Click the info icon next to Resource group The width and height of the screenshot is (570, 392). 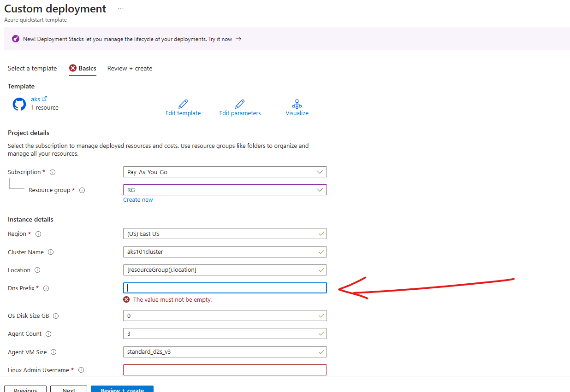(x=82, y=190)
